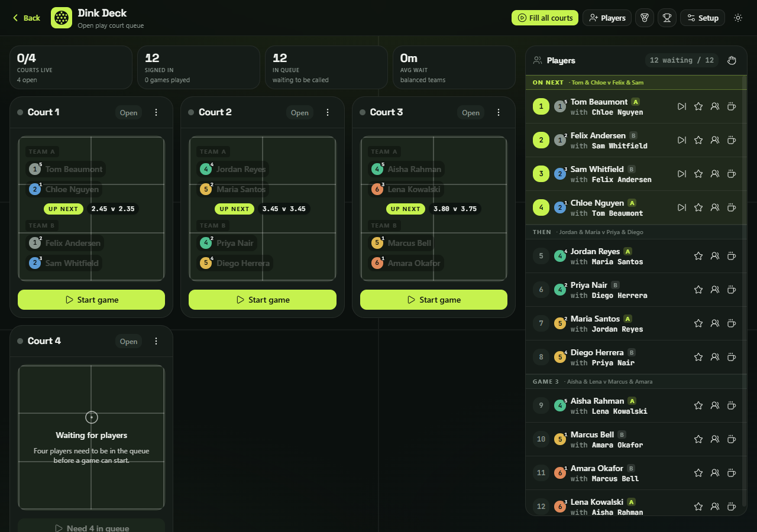Start game on Court 1
757x532 pixels.
click(91, 300)
